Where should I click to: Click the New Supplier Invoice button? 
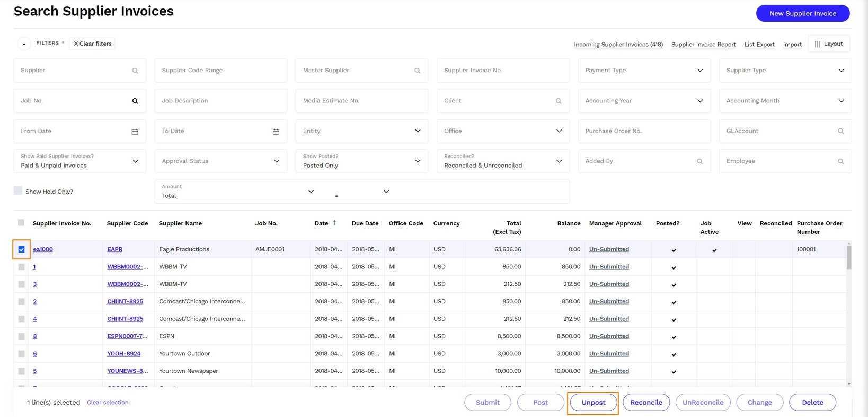click(803, 13)
